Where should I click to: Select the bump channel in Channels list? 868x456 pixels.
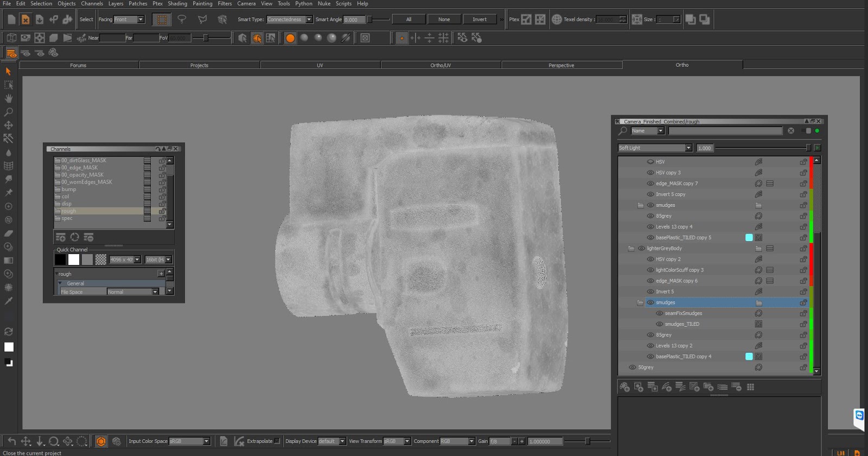(69, 189)
